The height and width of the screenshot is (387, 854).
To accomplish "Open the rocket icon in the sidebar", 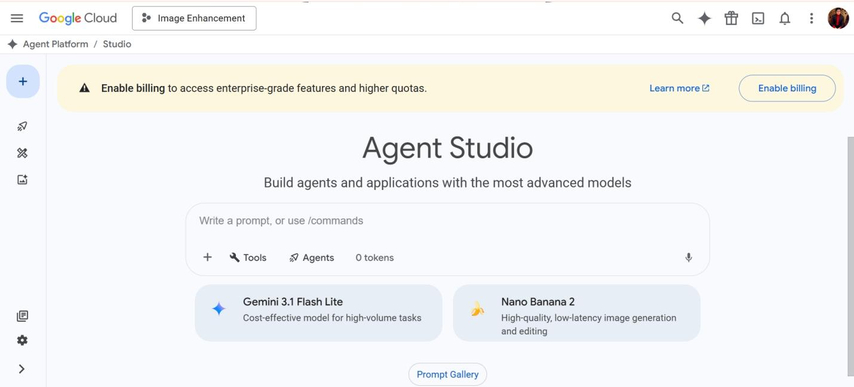I will point(22,126).
